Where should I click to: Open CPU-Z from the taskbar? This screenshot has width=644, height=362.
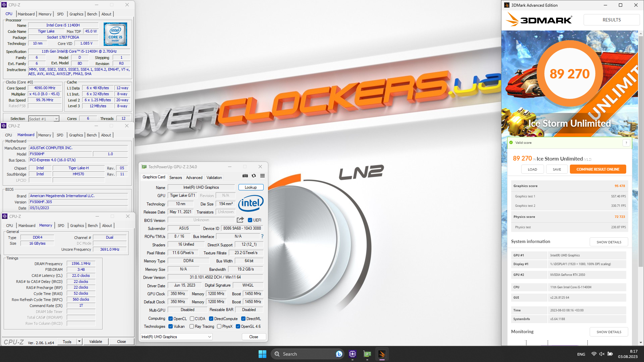pos(353,354)
